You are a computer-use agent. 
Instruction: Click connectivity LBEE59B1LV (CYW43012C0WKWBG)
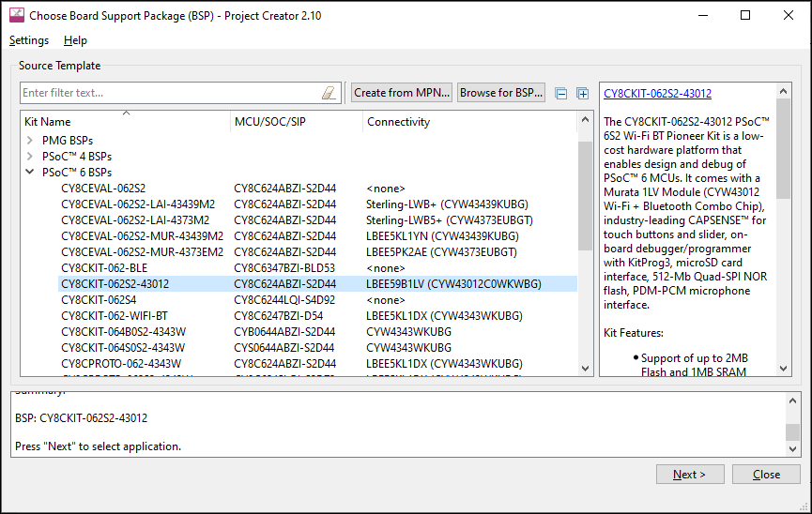[453, 283]
